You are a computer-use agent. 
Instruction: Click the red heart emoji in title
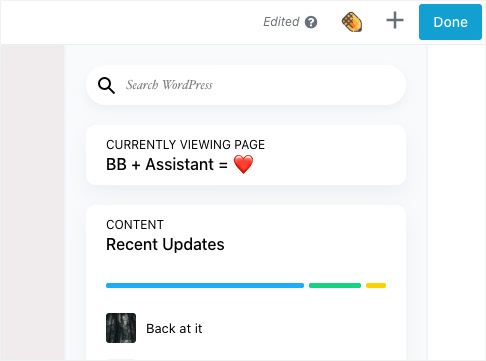pyautogui.click(x=243, y=164)
